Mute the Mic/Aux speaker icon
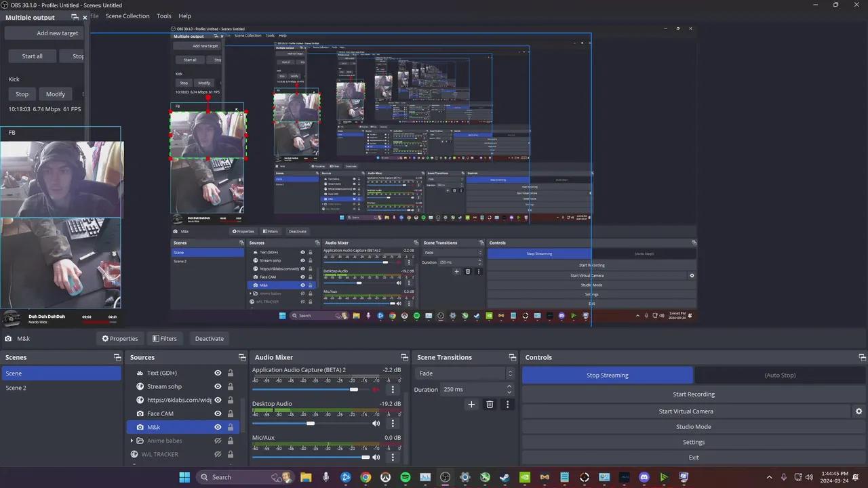868x488 pixels. [376, 457]
